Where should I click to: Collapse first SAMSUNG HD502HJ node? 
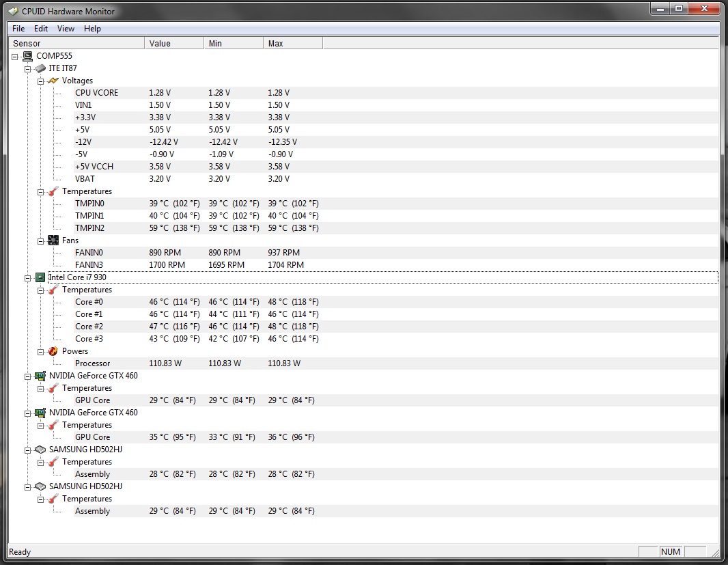click(27, 450)
